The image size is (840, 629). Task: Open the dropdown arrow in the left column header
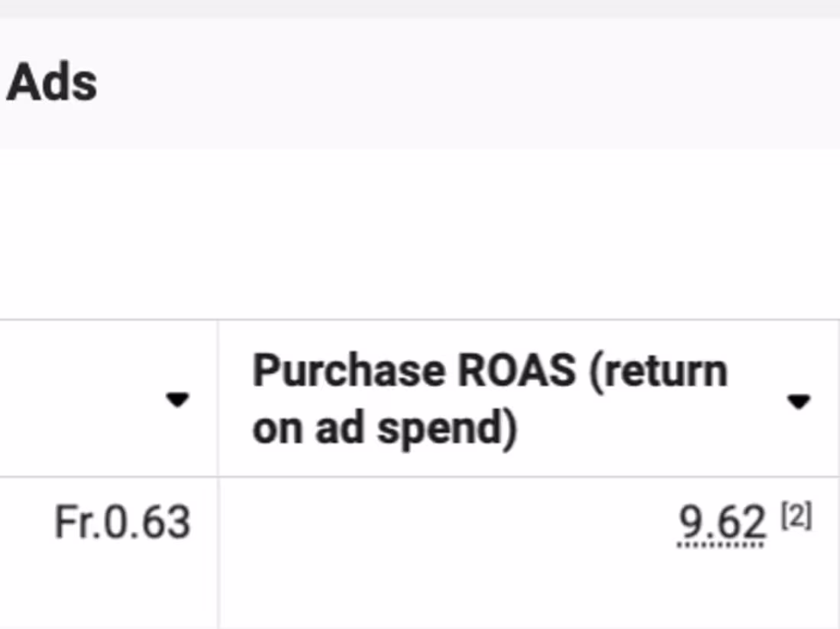coord(177,399)
